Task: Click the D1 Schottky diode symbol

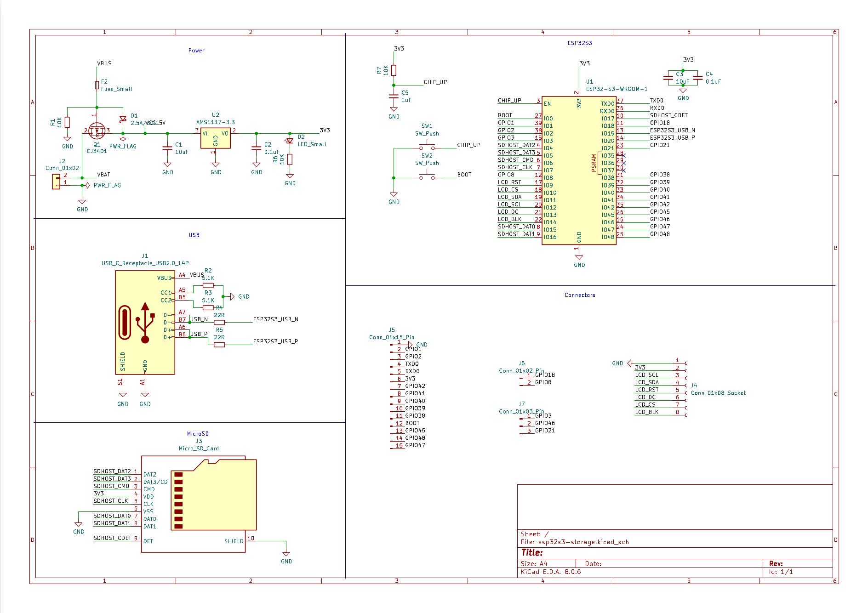Action: point(123,119)
